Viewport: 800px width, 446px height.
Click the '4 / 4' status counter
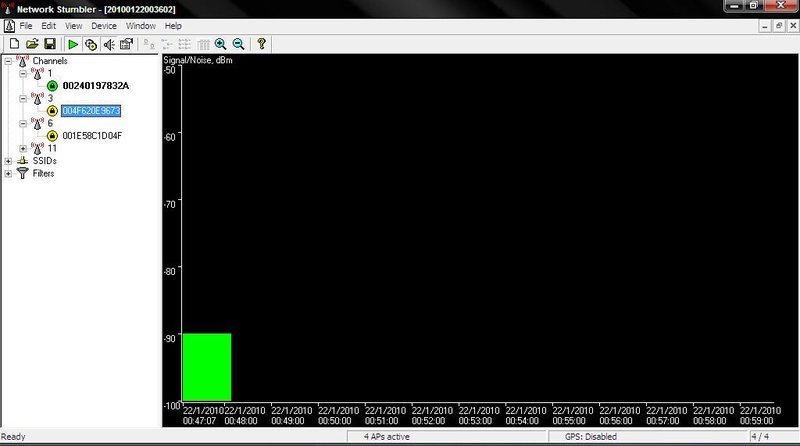(760, 437)
